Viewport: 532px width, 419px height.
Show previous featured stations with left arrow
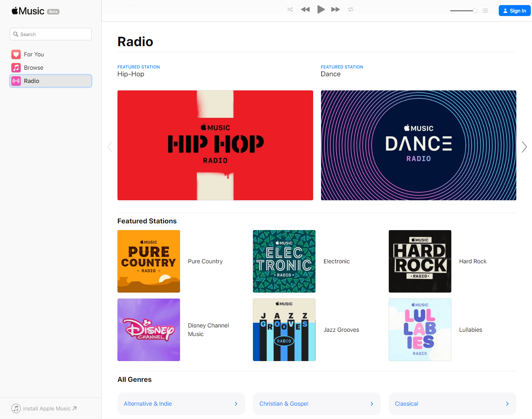[110, 147]
